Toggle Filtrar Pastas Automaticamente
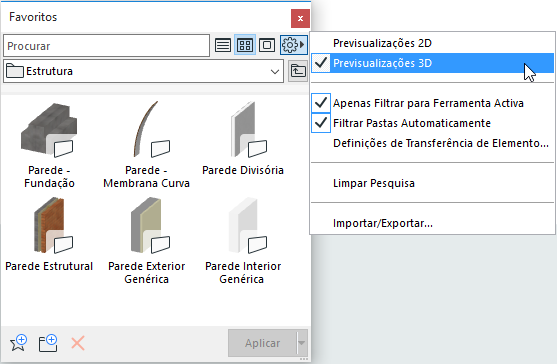 (433, 123)
